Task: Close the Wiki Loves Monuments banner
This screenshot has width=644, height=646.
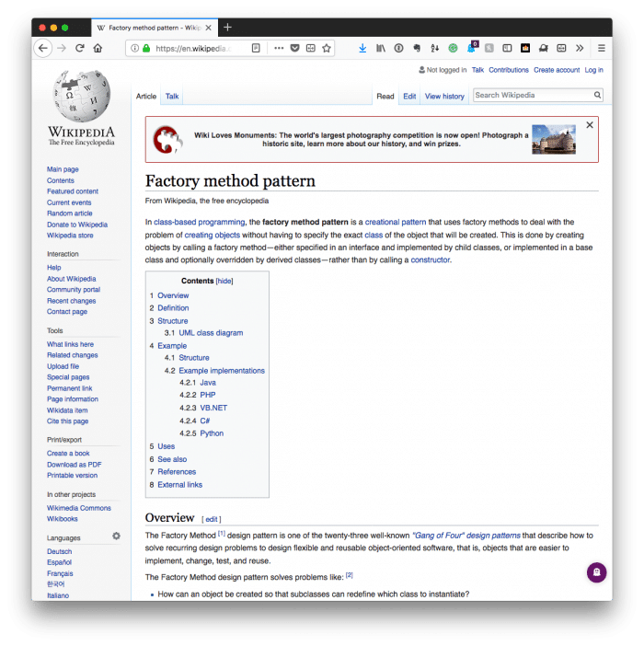Action: coord(590,124)
